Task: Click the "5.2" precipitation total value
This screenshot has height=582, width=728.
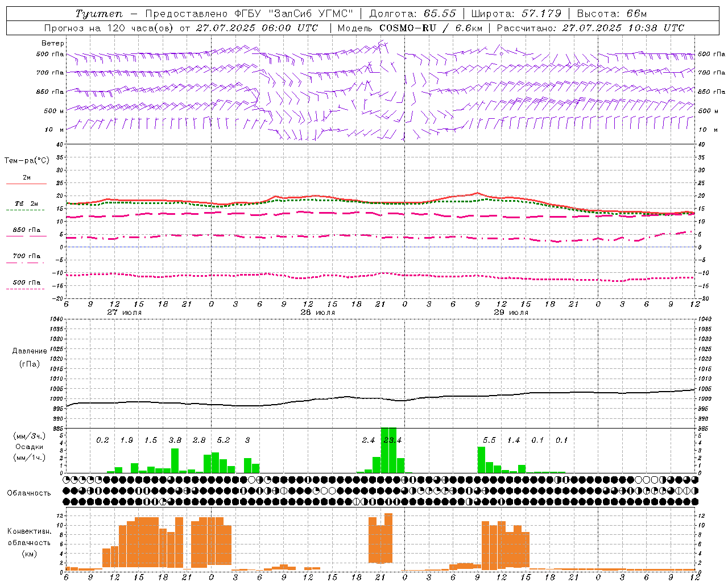Action: point(224,440)
